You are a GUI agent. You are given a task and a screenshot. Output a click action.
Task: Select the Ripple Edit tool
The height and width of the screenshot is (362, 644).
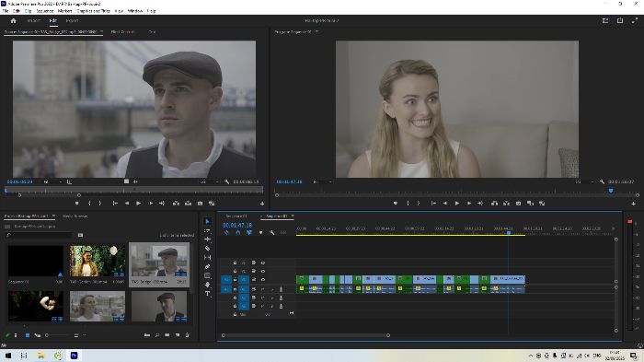tap(207, 239)
